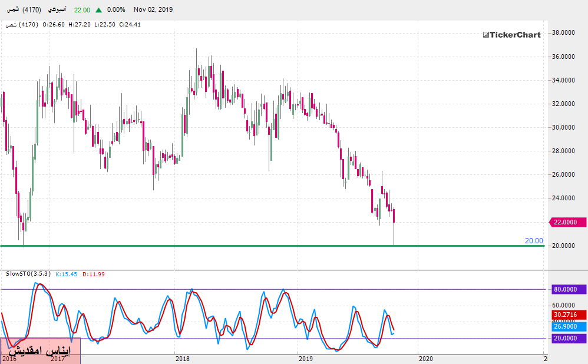
Task: Click the blue 20.00 support line label
Action: tap(534, 240)
